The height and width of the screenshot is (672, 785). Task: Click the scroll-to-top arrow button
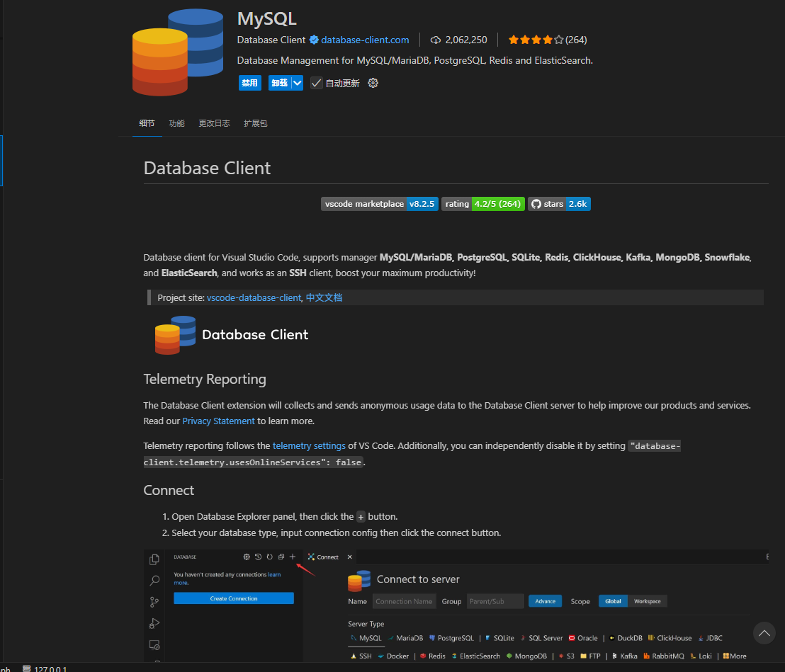(x=764, y=633)
